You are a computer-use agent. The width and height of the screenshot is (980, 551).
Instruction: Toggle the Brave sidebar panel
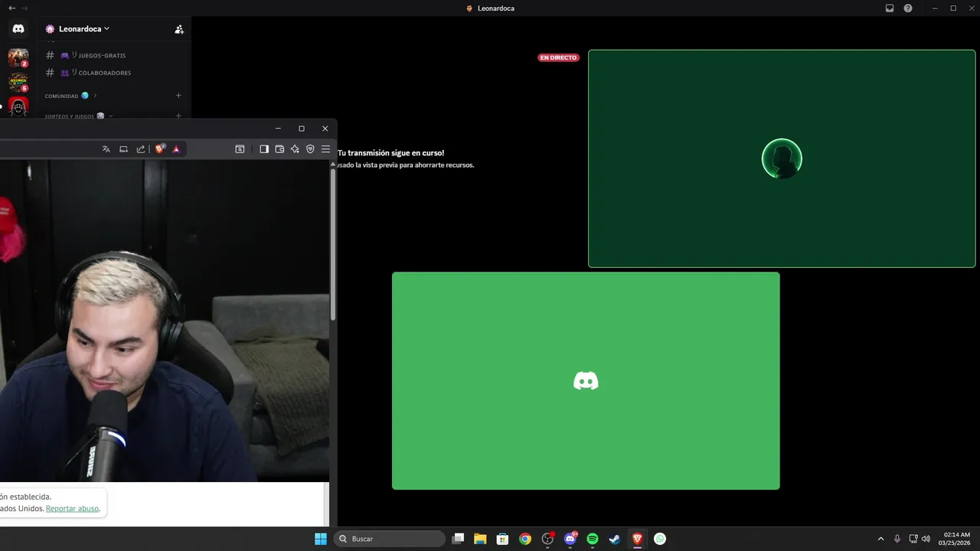(264, 149)
